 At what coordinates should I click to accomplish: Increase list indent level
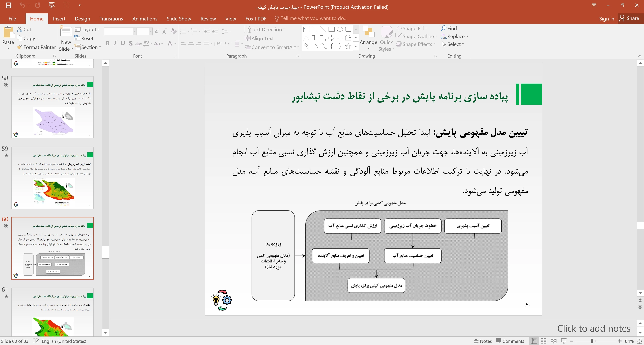tap(215, 31)
